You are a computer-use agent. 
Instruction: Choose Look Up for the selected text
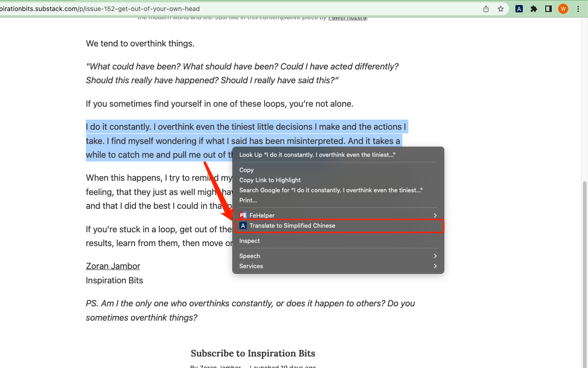point(338,155)
